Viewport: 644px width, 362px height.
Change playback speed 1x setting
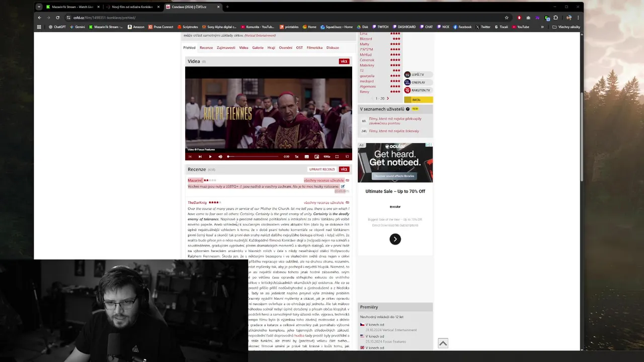coord(296,156)
